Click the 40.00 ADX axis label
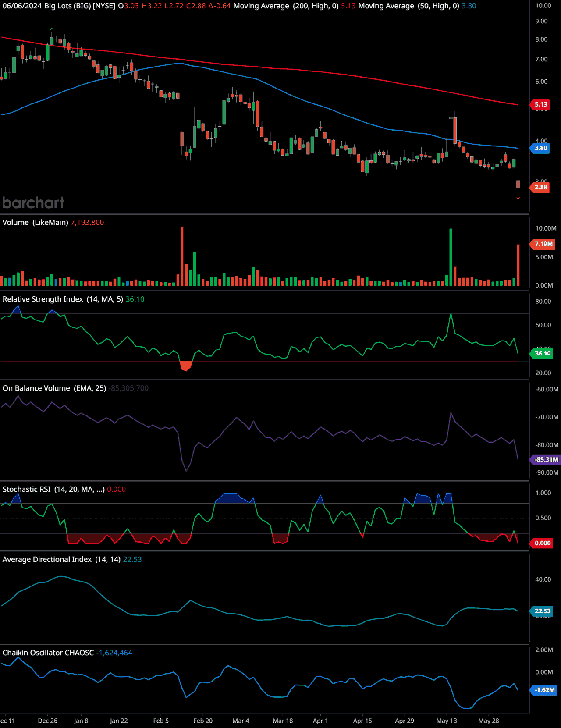Screen dimensions: 561x728 tap(543, 579)
